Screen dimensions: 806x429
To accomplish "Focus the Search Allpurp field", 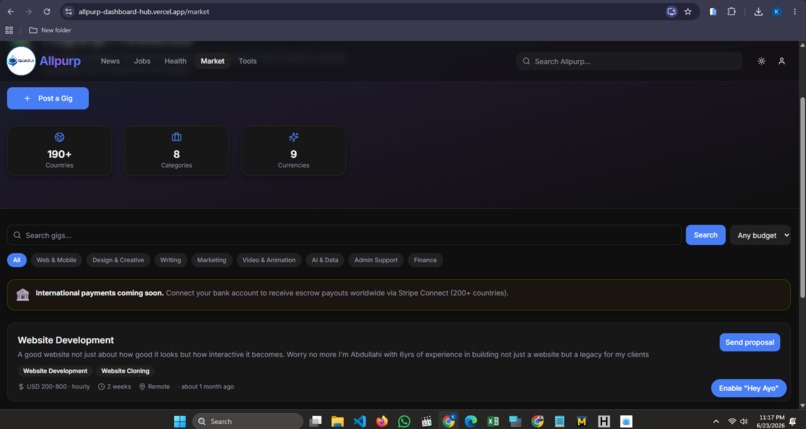I will pyautogui.click(x=629, y=61).
